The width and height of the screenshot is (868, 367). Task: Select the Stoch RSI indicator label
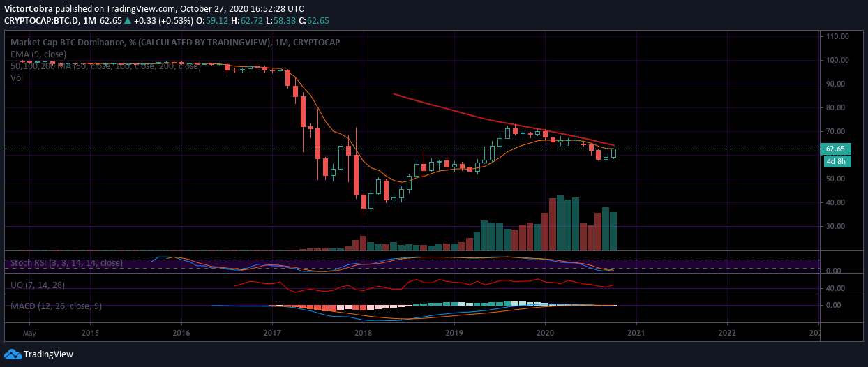coord(67,263)
